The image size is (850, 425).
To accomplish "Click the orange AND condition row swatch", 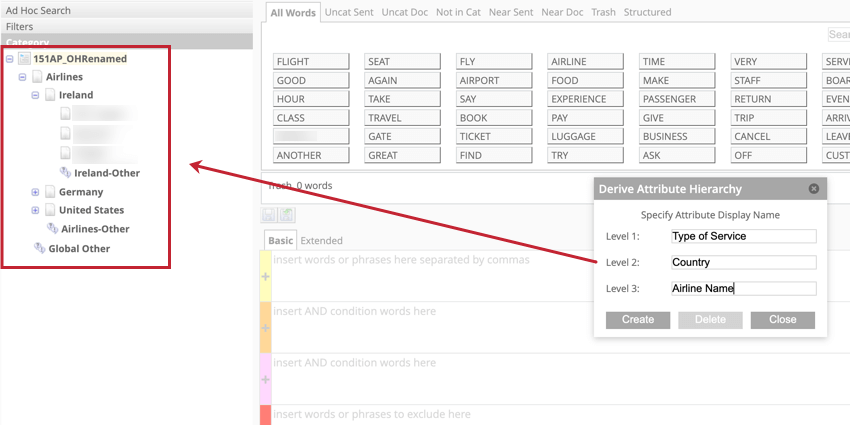I will coord(266,327).
